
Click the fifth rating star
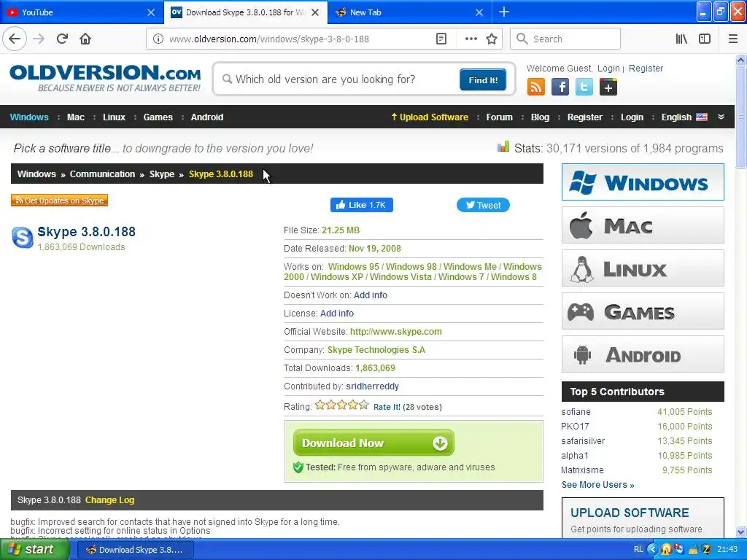click(364, 405)
